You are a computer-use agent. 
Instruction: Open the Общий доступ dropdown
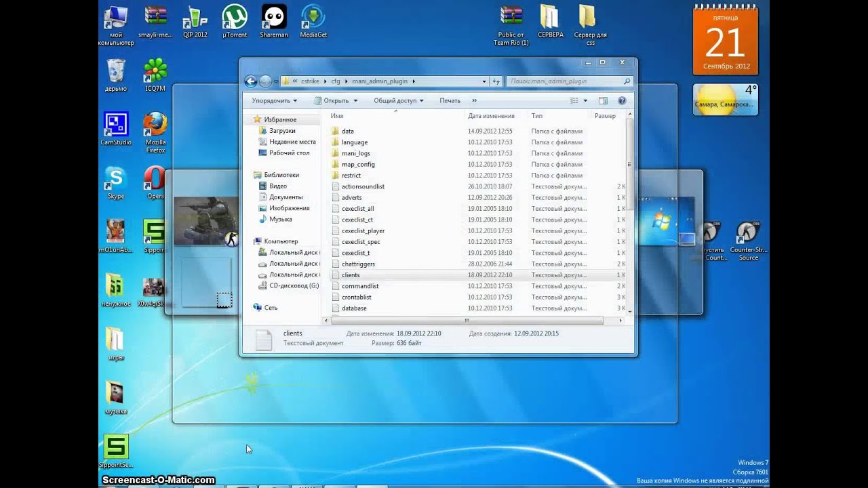tap(398, 100)
